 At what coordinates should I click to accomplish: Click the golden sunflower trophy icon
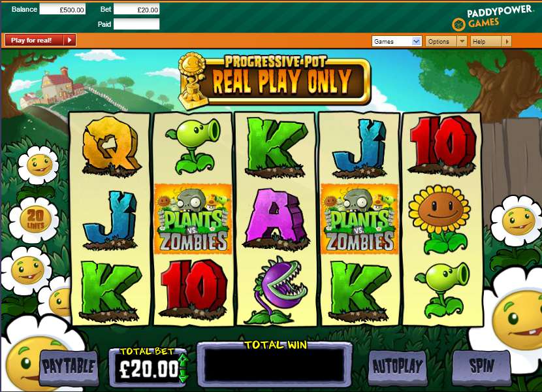tap(193, 80)
